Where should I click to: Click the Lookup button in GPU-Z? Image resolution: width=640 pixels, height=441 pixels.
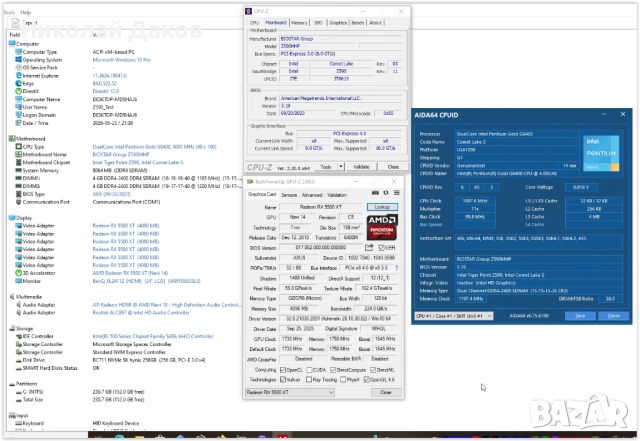click(382, 207)
